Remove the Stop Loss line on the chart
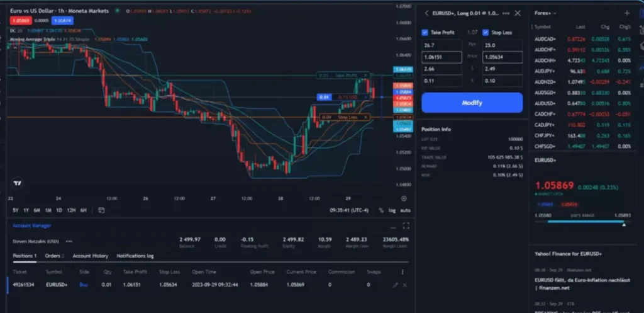This screenshot has height=313, width=644. (365, 117)
